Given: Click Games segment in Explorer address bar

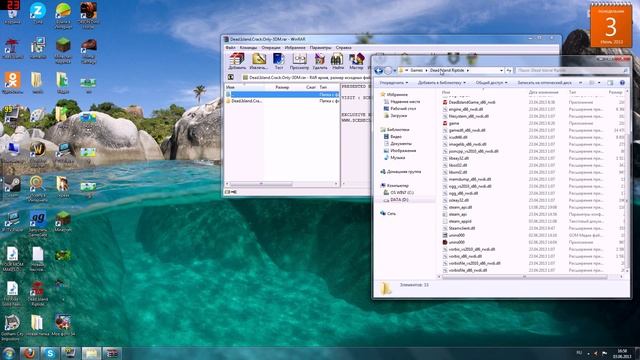Looking at the screenshot, I should (416, 71).
